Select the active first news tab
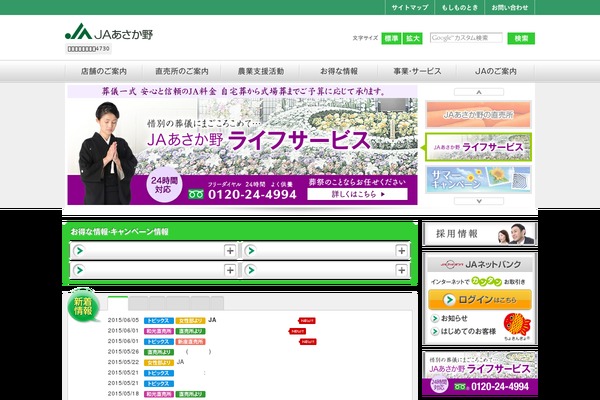The height and width of the screenshot is (400, 600). [117, 303]
